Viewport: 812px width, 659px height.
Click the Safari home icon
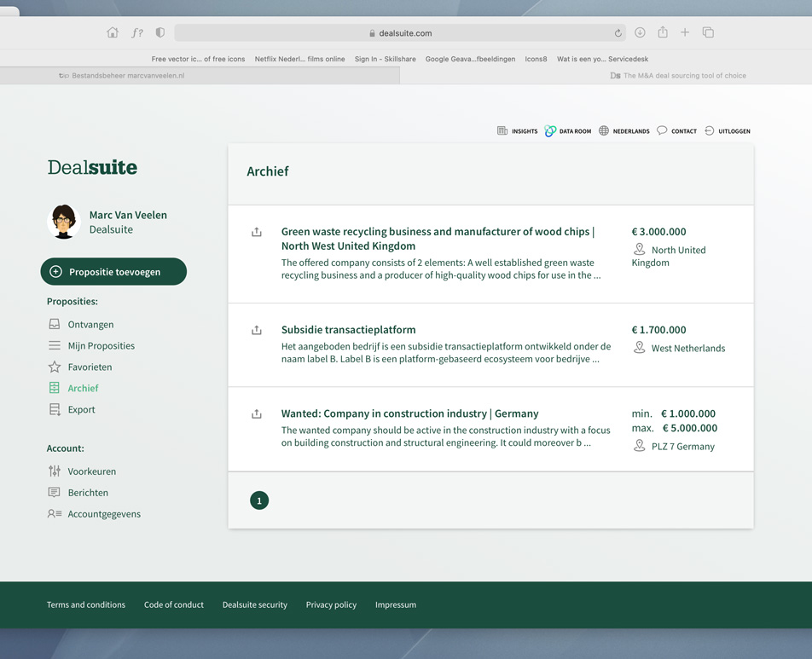click(113, 33)
